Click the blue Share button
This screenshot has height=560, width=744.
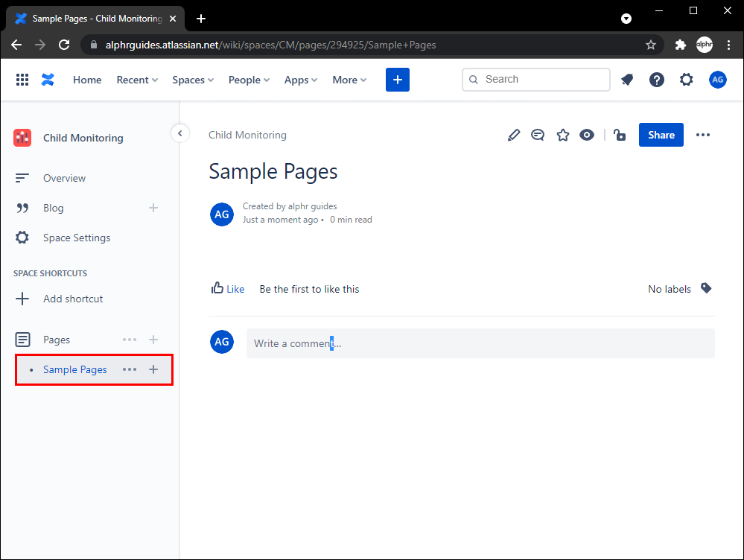click(661, 135)
